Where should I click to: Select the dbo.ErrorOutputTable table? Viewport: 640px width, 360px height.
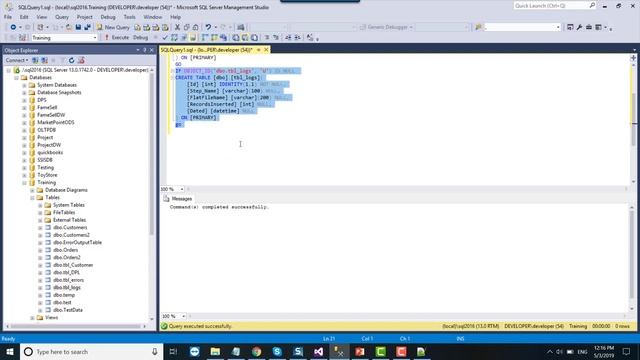(77, 243)
